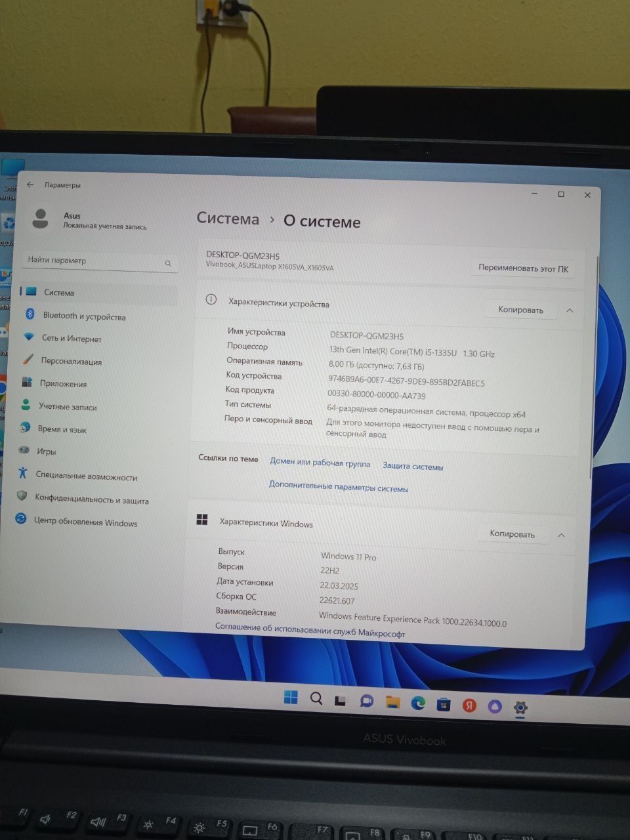Click the paintbrush Персонализация icon

(x=28, y=360)
